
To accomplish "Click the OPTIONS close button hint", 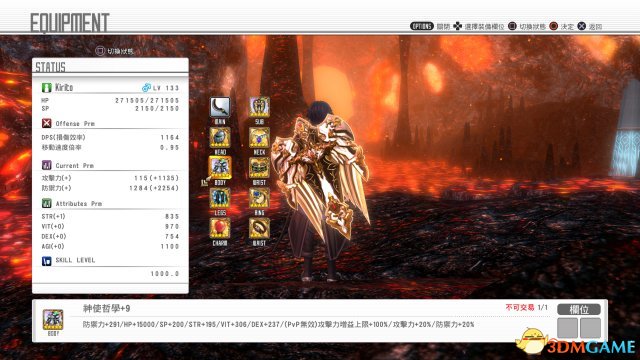I will coord(422,26).
